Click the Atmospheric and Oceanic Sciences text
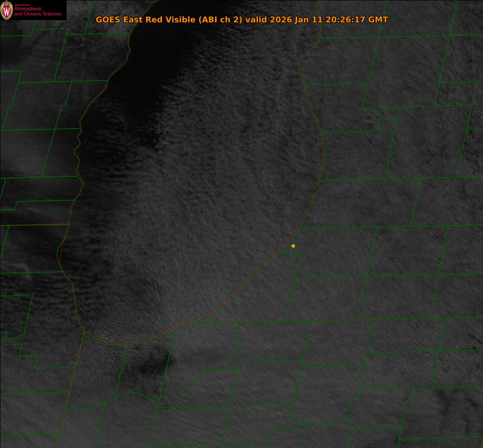The image size is (483, 448). [37, 12]
